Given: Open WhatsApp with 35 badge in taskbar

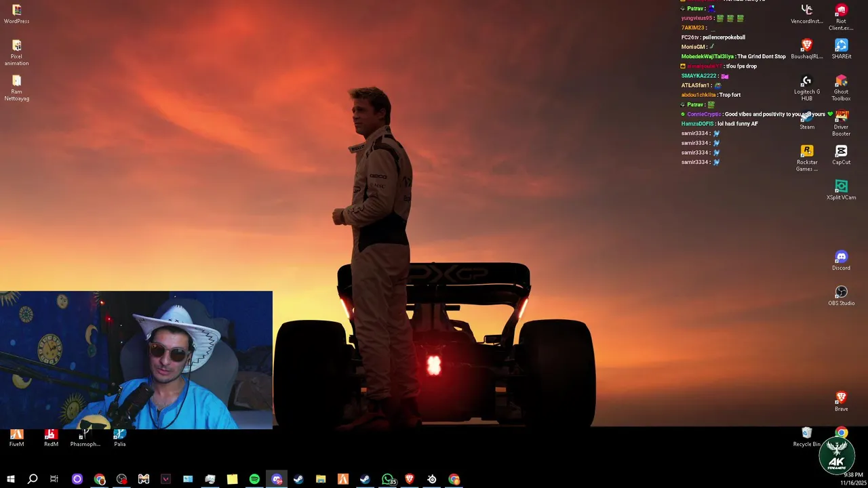Looking at the screenshot, I should [388, 479].
